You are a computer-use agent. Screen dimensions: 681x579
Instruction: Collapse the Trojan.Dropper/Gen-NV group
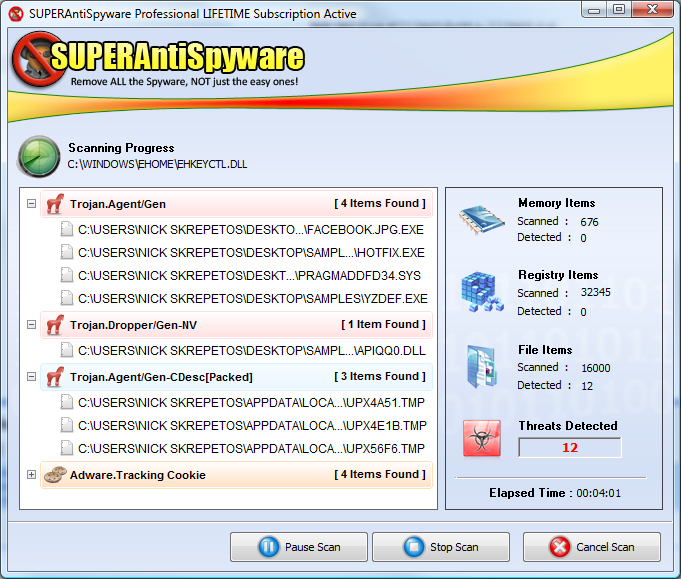(31, 324)
